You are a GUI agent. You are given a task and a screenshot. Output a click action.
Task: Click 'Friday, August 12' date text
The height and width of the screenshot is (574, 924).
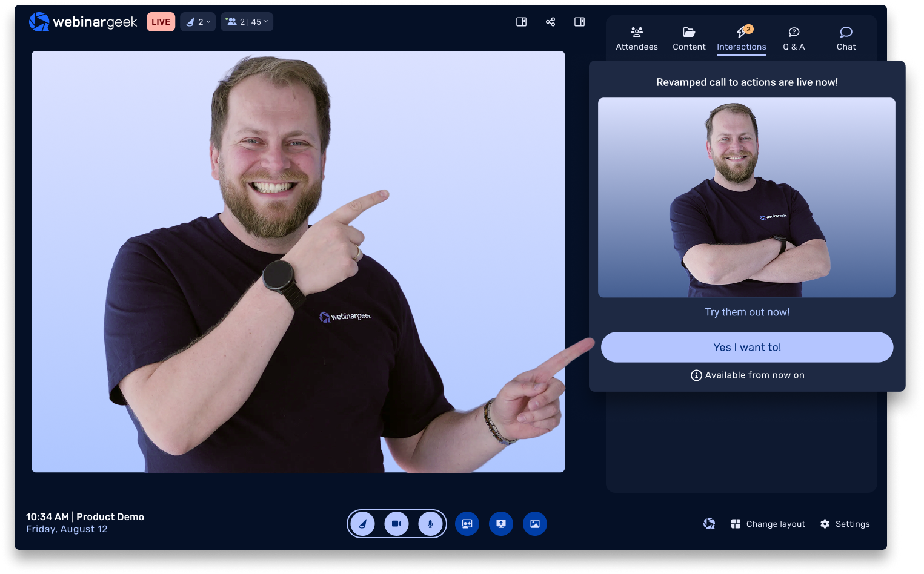(x=67, y=529)
